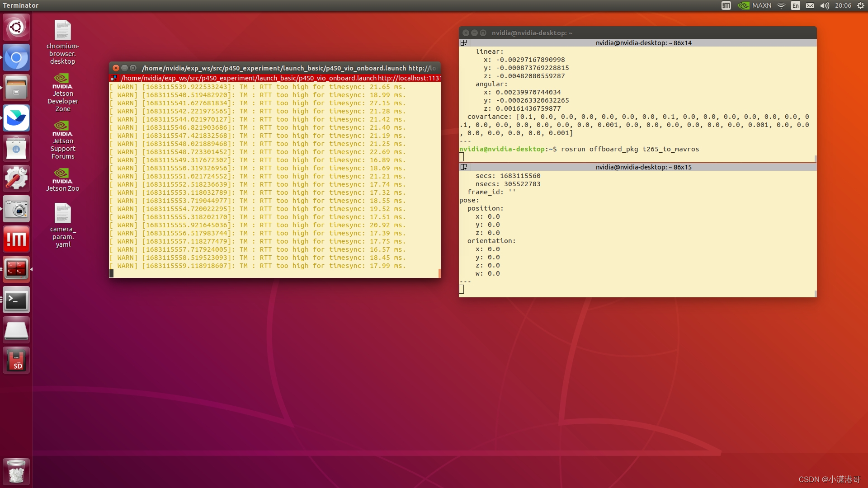Open NVIDIA Jetson Zoo desktop shortcut
This screenshot has width=868, height=488.
pos(63,180)
